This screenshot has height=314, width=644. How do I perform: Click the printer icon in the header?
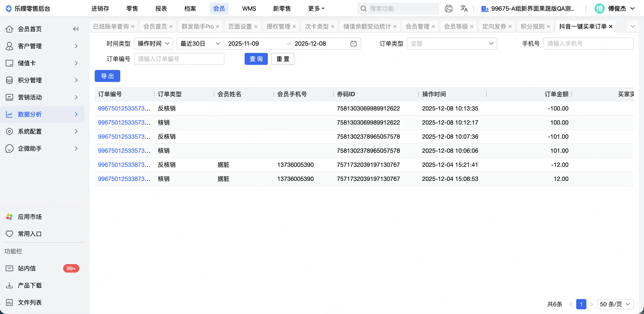[448, 9]
